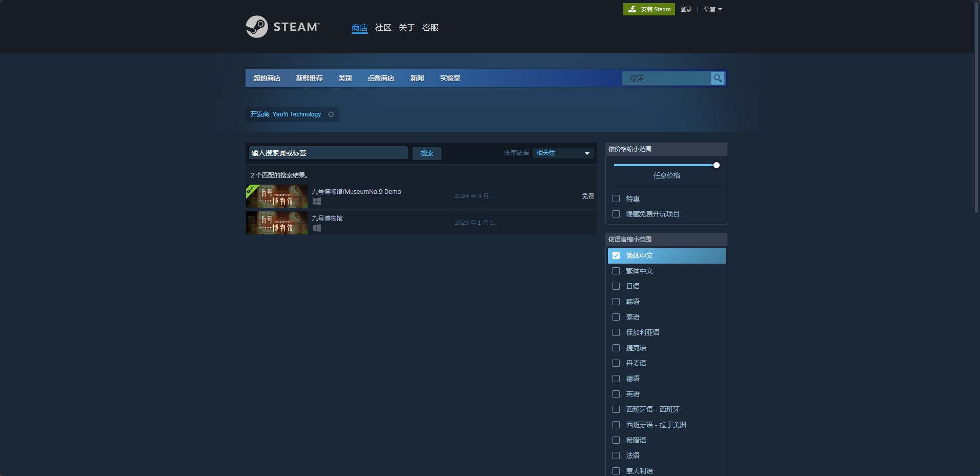Remove the YaoYi Technology developer filter

click(331, 114)
